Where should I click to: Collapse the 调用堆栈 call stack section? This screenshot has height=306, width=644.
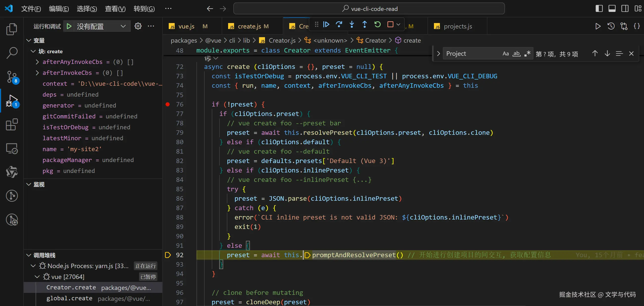pos(29,255)
